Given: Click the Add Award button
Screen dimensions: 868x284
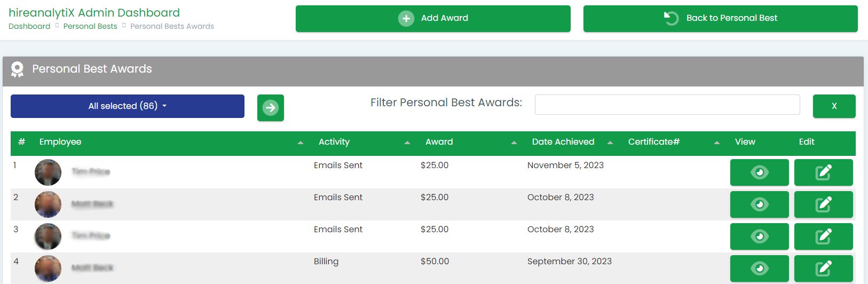Looking at the screenshot, I should (433, 19).
